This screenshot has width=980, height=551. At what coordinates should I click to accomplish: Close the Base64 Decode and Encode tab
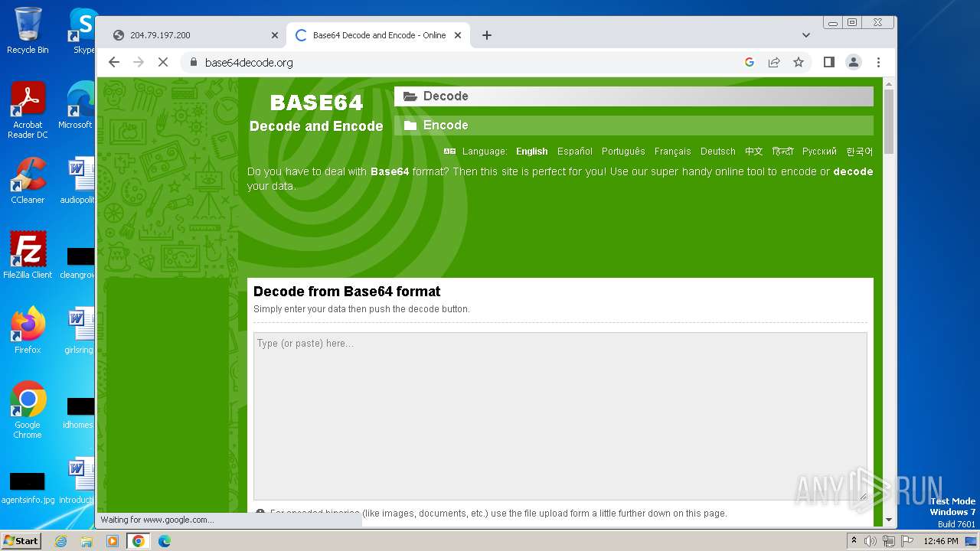point(458,35)
